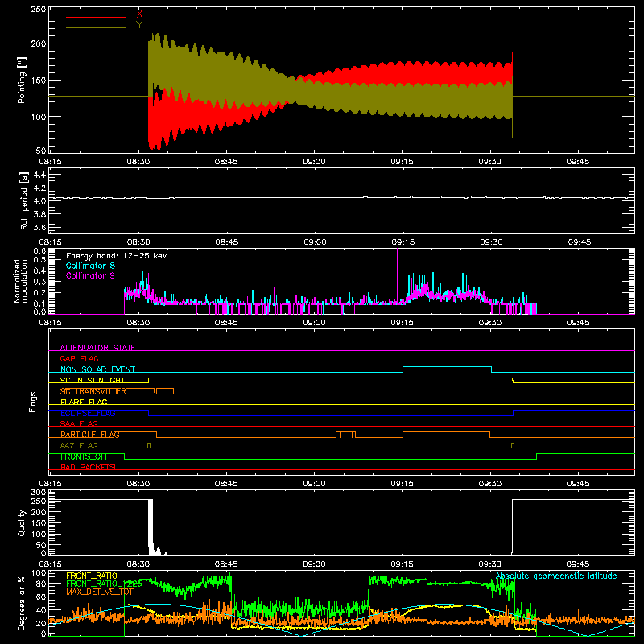Click the red 'X' legend label

[x=139, y=14]
